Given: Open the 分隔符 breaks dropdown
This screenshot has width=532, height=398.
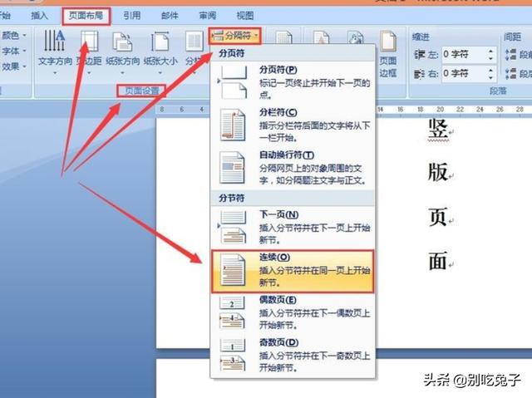Looking at the screenshot, I should [x=234, y=35].
